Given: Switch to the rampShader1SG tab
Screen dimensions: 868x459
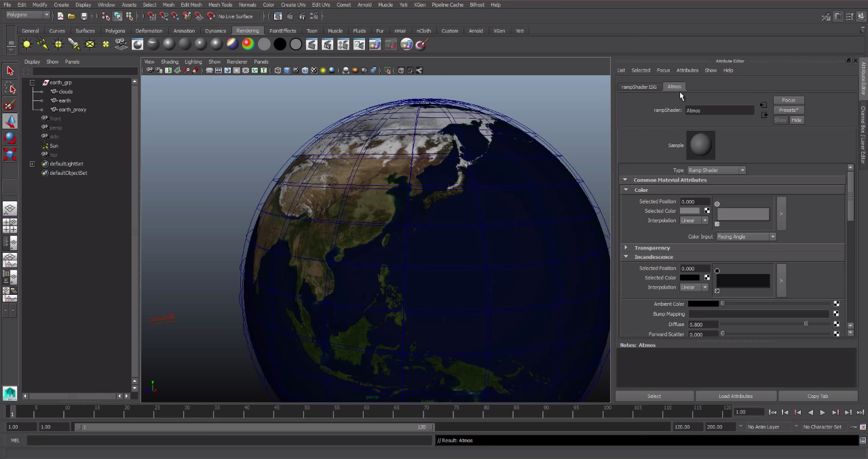Looking at the screenshot, I should [x=639, y=87].
